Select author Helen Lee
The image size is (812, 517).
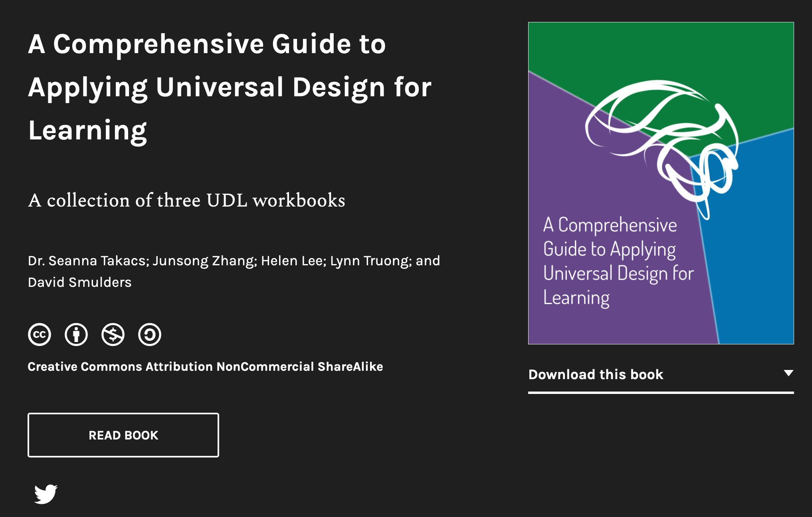click(291, 260)
